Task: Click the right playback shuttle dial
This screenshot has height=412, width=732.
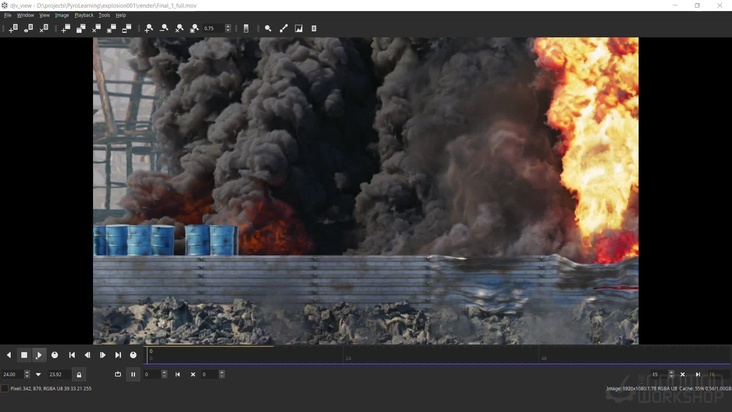Action: click(133, 355)
